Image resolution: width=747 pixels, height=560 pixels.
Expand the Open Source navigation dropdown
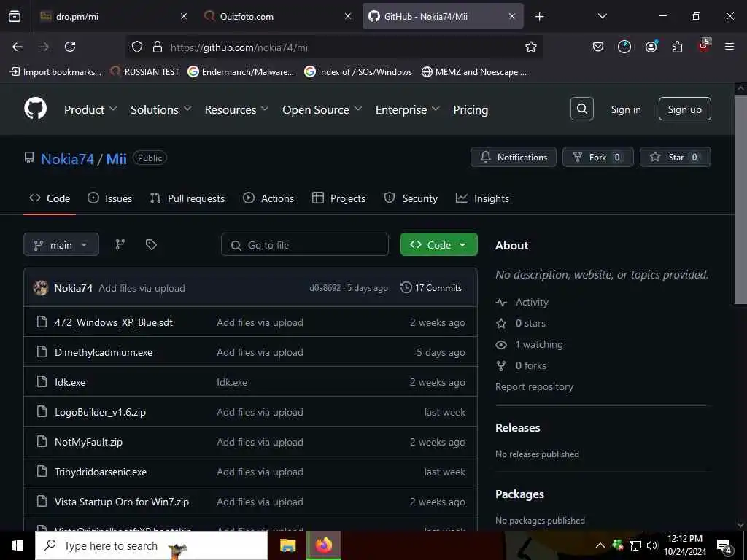[322, 109]
